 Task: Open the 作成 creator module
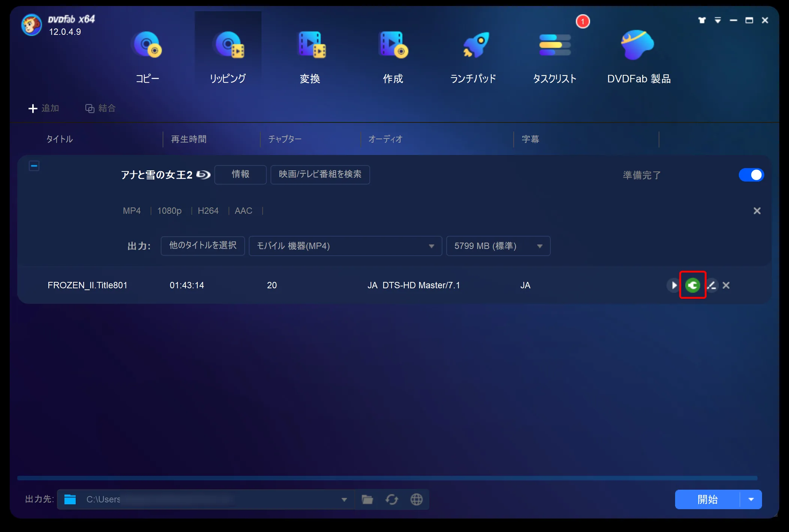coord(393,57)
